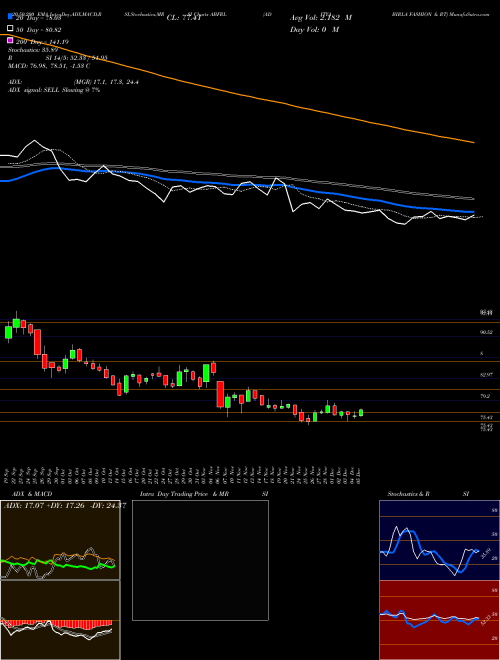Click the '(MGR) 17.1, 17.3, 24.4' ADX values
The height and width of the screenshot is (660, 500).
coord(106,82)
